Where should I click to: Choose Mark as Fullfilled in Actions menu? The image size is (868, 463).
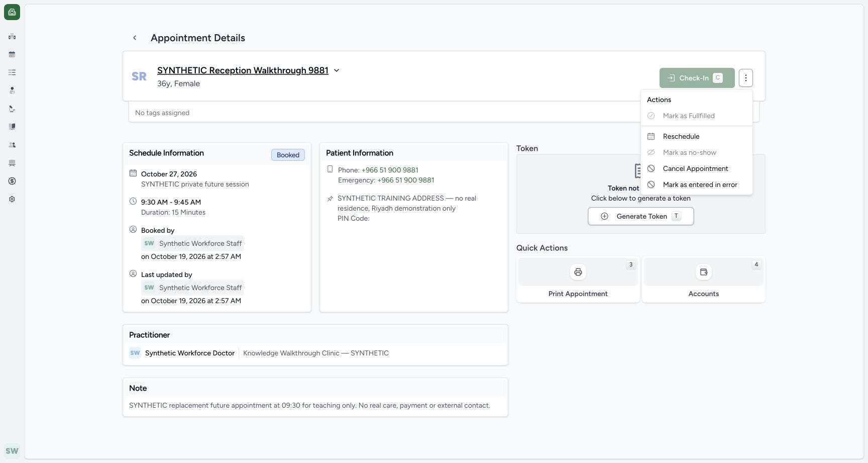tap(697, 116)
